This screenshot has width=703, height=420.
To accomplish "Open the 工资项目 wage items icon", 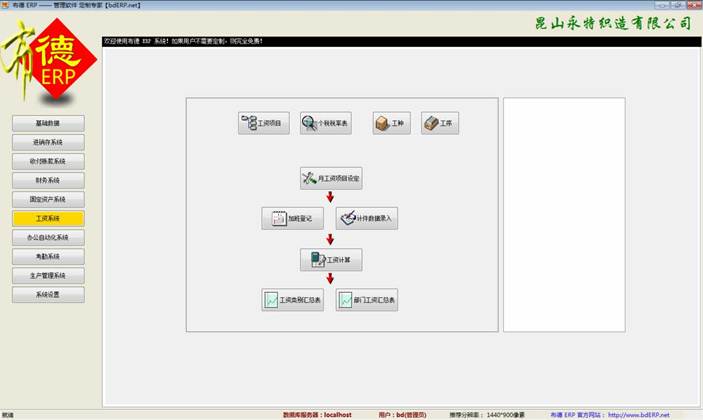I will (264, 123).
